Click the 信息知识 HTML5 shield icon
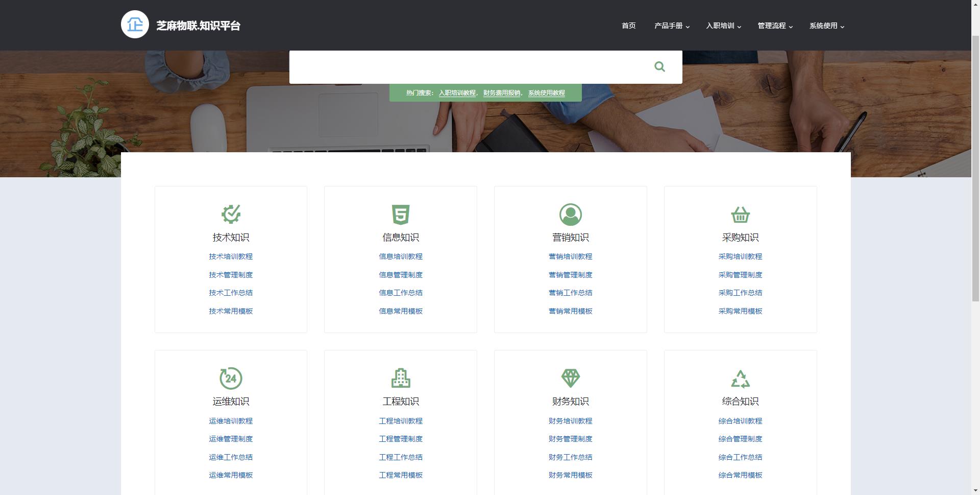This screenshot has width=980, height=495. (x=401, y=215)
